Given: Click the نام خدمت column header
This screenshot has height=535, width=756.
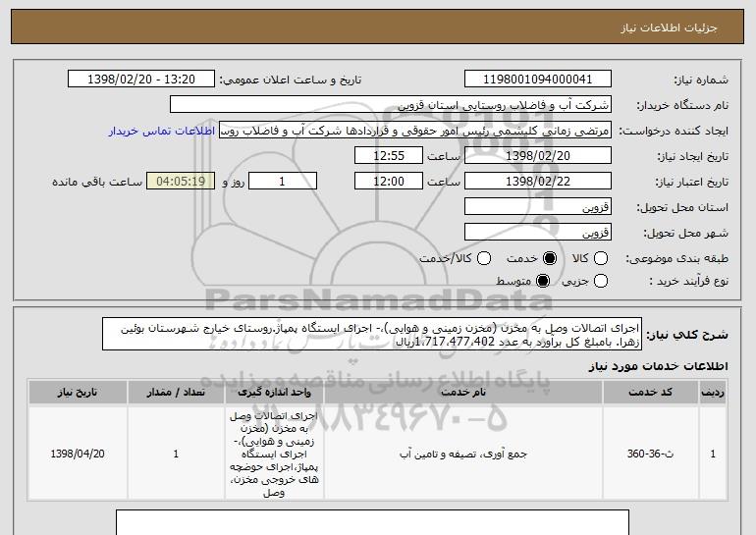Looking at the screenshot, I should click(x=463, y=393).
